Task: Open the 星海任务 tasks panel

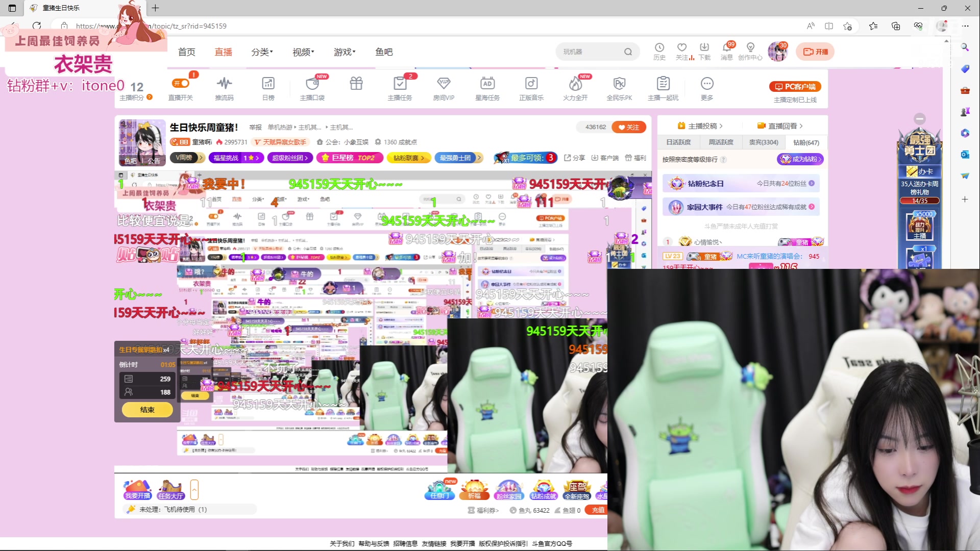Action: 487,88
